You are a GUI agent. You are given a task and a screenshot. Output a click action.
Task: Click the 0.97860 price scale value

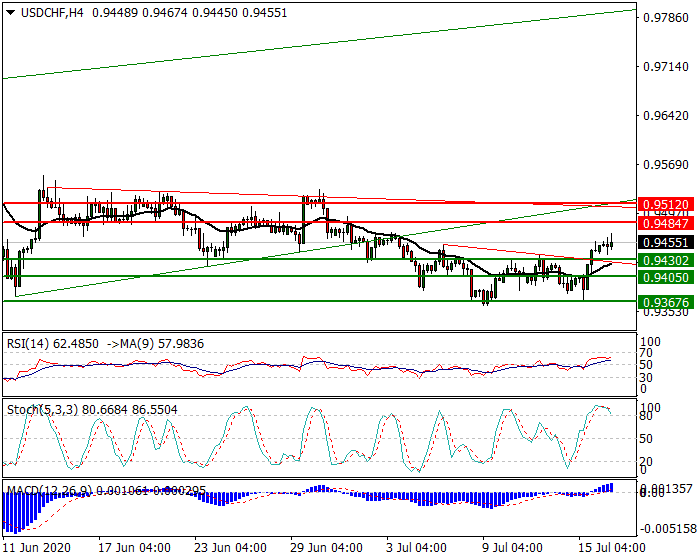tap(666, 18)
